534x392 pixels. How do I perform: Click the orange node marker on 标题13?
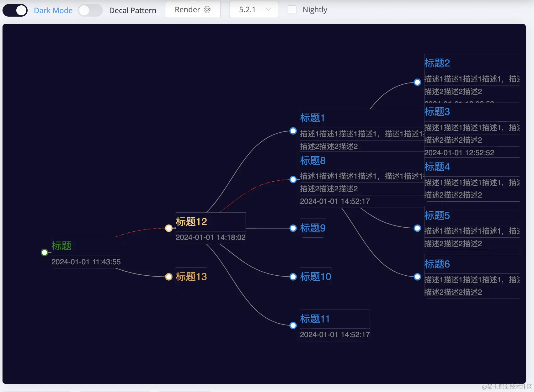[x=169, y=277]
